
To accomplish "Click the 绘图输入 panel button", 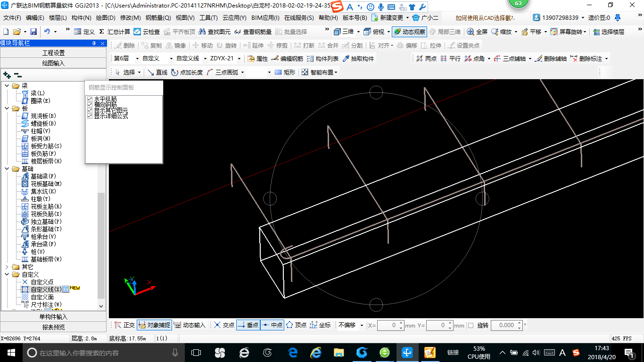I will pyautogui.click(x=53, y=63).
